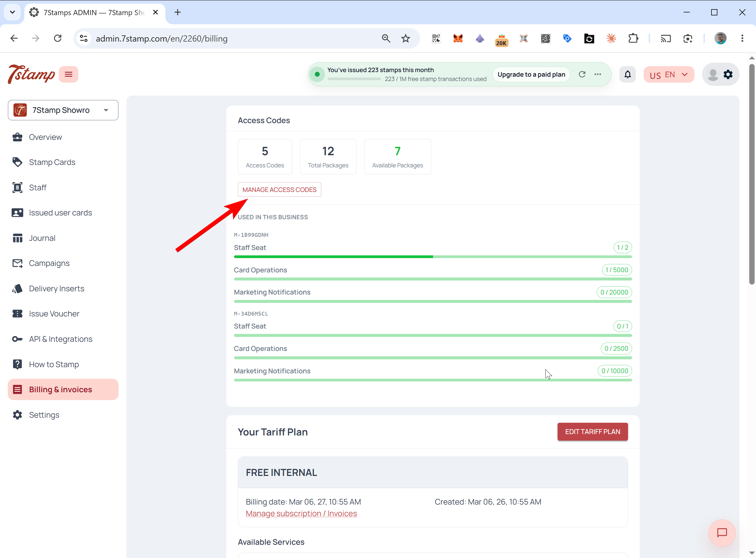Open a new browser tab
The image size is (756, 558).
click(x=177, y=12)
